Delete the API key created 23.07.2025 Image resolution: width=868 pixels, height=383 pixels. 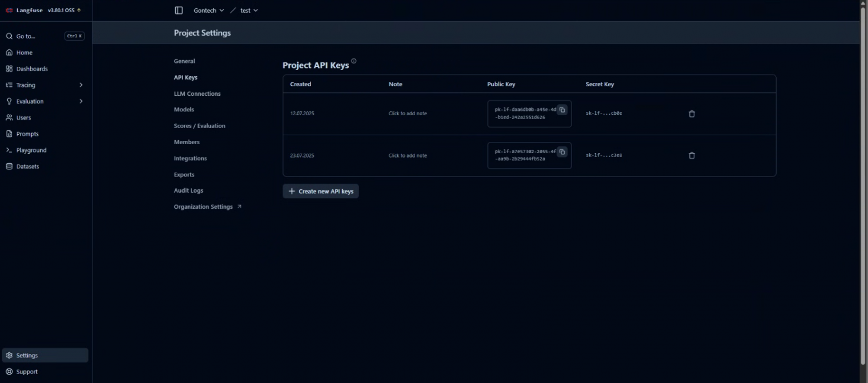(x=692, y=155)
